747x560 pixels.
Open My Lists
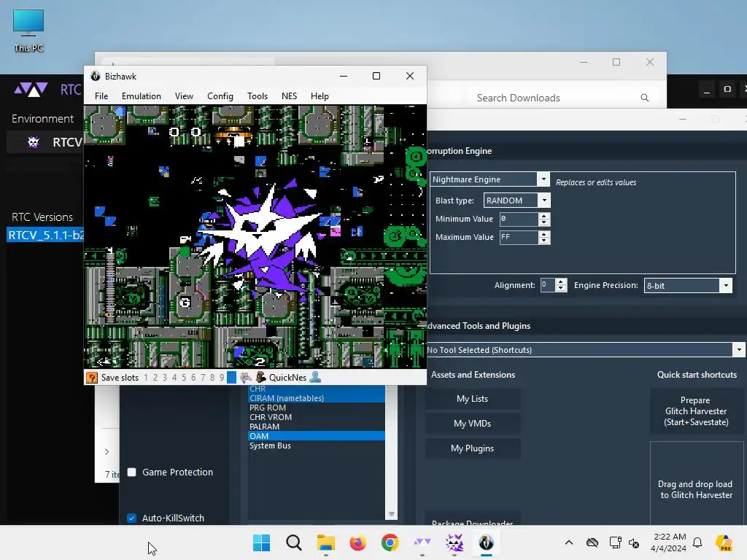click(x=472, y=399)
